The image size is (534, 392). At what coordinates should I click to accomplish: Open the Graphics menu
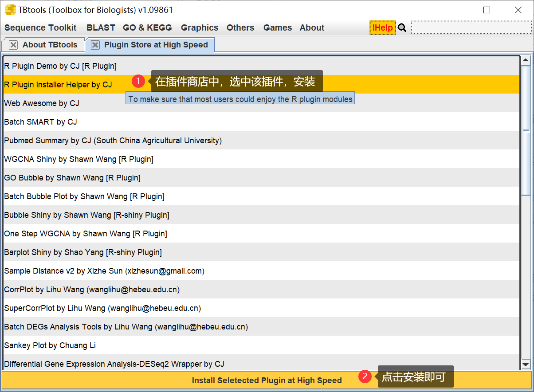[200, 27]
